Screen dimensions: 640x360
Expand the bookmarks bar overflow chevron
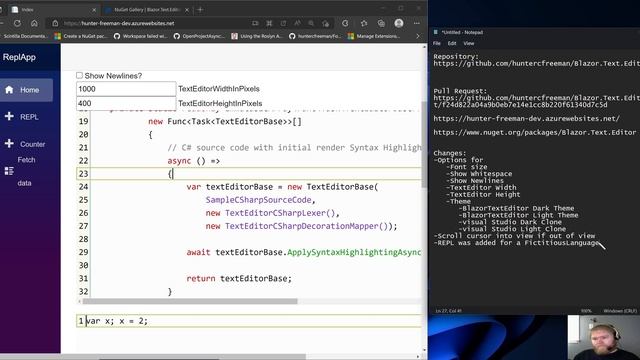coord(418,36)
